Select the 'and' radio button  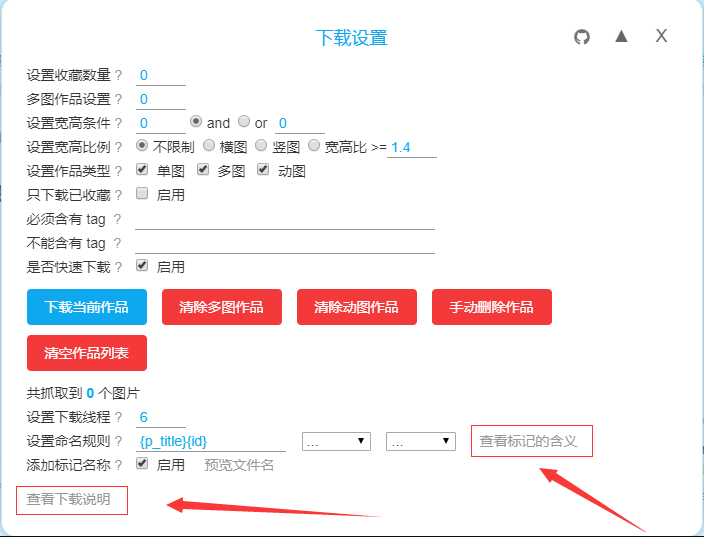(x=196, y=121)
